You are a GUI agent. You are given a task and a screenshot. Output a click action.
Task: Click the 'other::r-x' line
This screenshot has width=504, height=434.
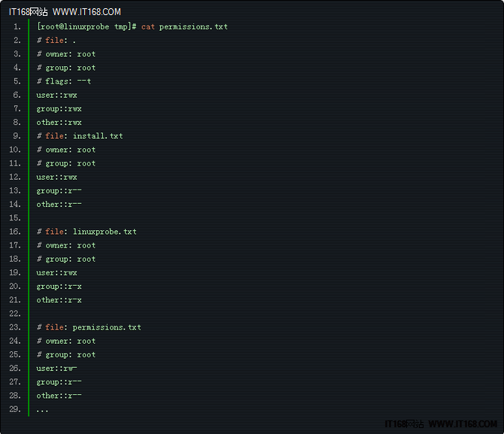(x=59, y=300)
